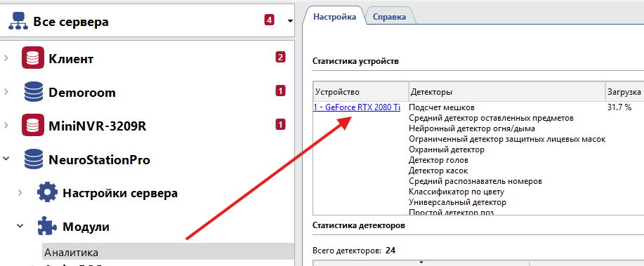
Task: Click the Статистика устройств heading
Action: tap(355, 62)
